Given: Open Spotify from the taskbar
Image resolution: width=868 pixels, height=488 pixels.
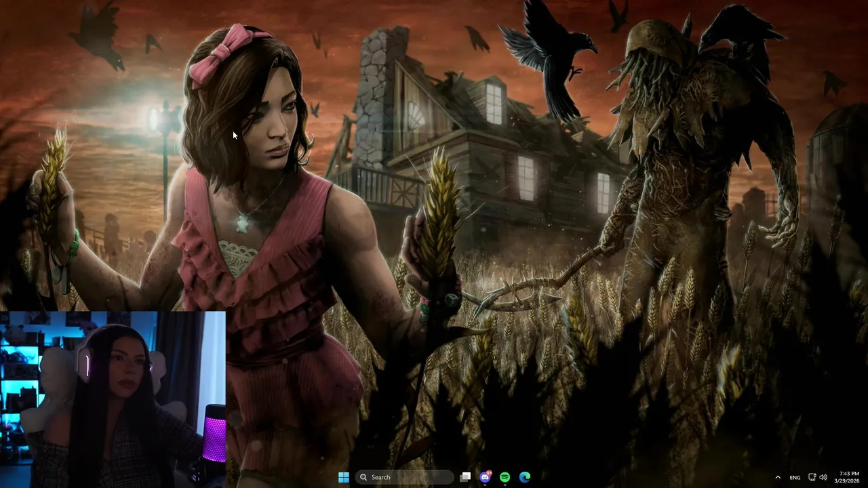Looking at the screenshot, I should (505, 477).
